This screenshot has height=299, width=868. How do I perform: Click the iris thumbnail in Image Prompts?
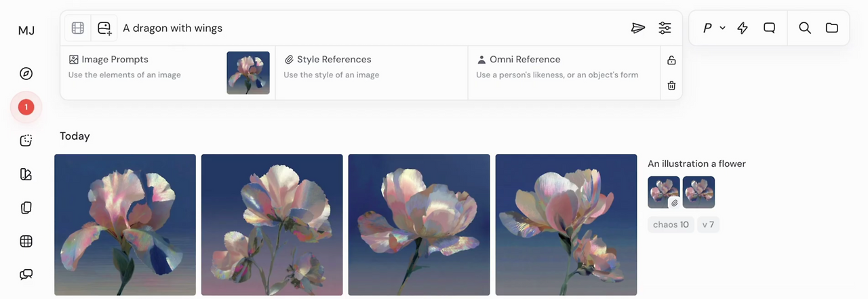248,73
